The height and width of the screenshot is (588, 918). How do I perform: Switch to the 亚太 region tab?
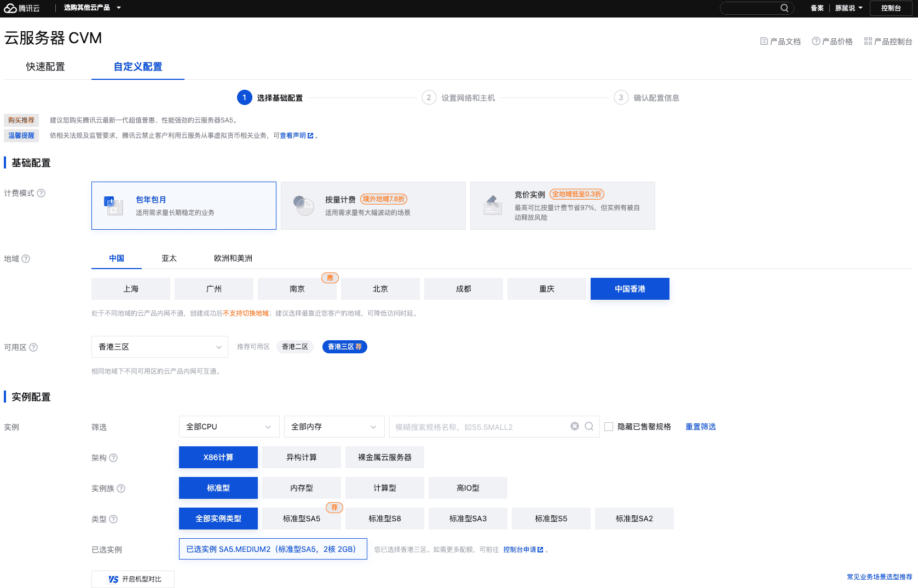click(169, 258)
